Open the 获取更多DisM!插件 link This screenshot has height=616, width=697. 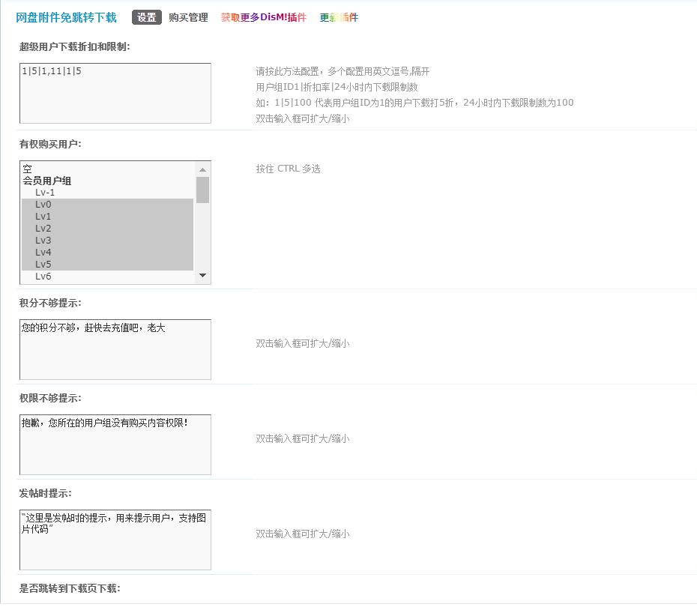(x=263, y=17)
